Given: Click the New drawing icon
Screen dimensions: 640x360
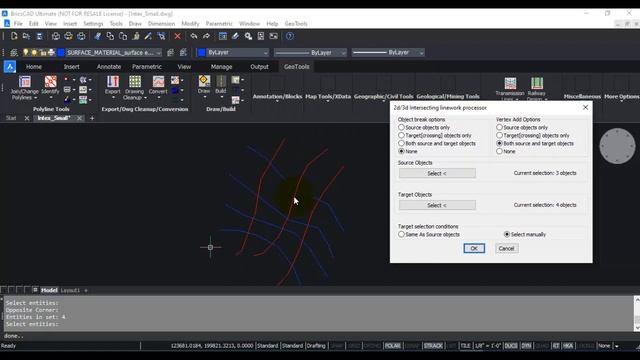Looking at the screenshot, I should 14,36.
